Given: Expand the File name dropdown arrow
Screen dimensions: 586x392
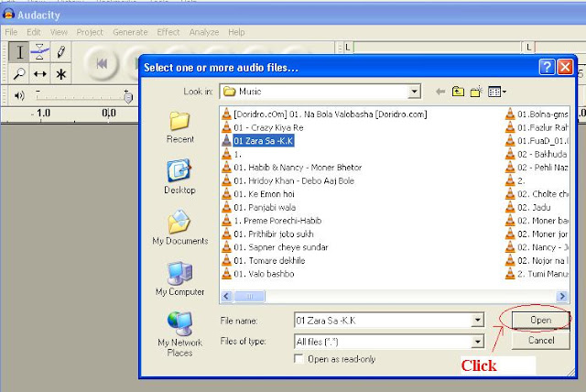Looking at the screenshot, I should coord(477,321).
